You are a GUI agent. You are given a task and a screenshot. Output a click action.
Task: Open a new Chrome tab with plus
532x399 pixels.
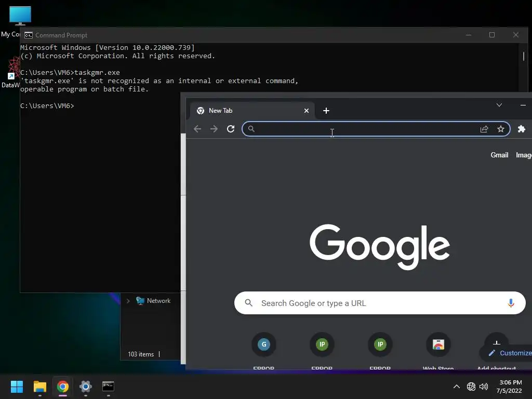pyautogui.click(x=326, y=111)
